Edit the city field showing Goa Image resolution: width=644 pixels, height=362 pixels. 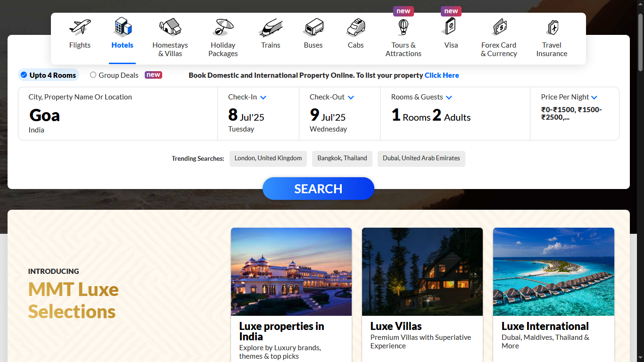118,114
